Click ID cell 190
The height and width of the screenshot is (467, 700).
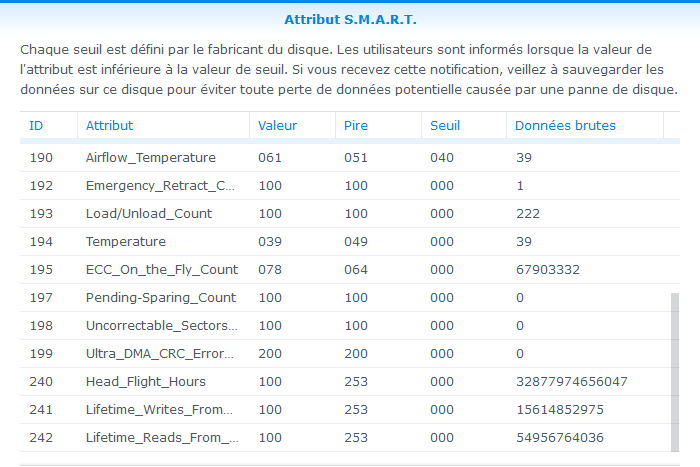coord(41,158)
